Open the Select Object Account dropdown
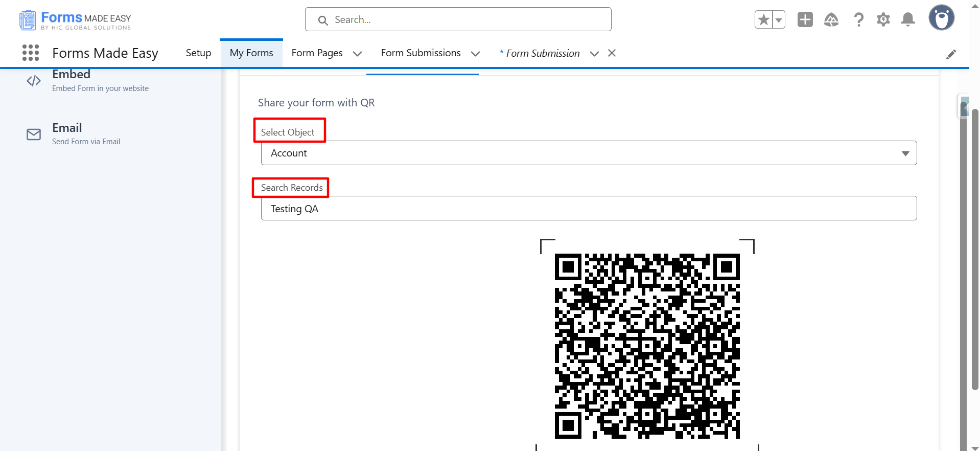The height and width of the screenshot is (451, 980). click(x=589, y=153)
